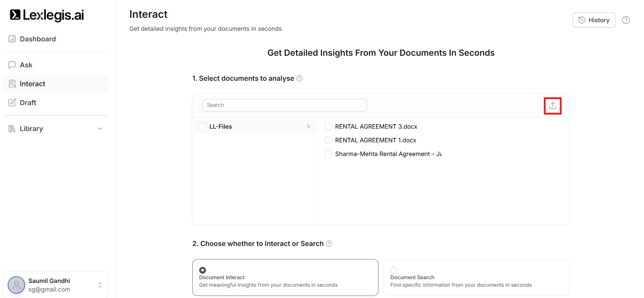Tick the RENTAL AGREEMENT 1.docx checkbox
Image resolution: width=644 pixels, height=298 pixels.
pyautogui.click(x=329, y=140)
